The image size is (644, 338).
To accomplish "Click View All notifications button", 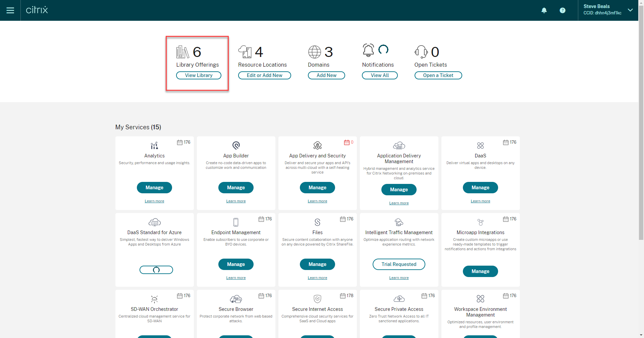I will 380,75.
